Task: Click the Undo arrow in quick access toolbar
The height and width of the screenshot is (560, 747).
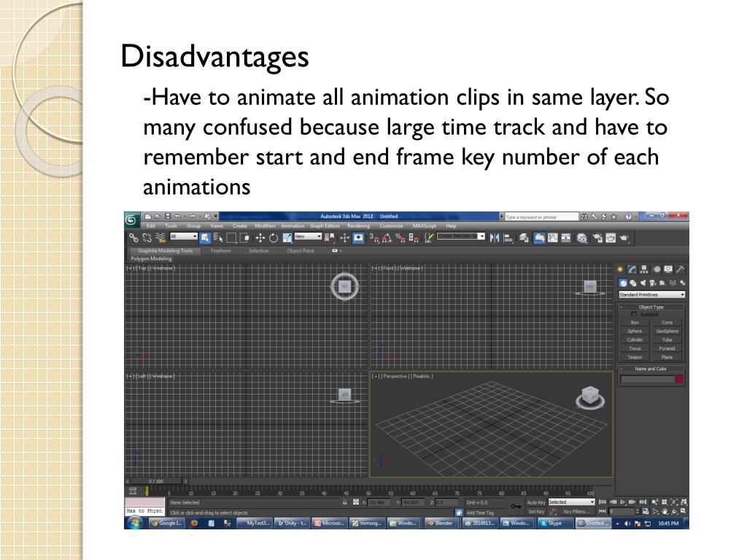Action: coord(178,216)
